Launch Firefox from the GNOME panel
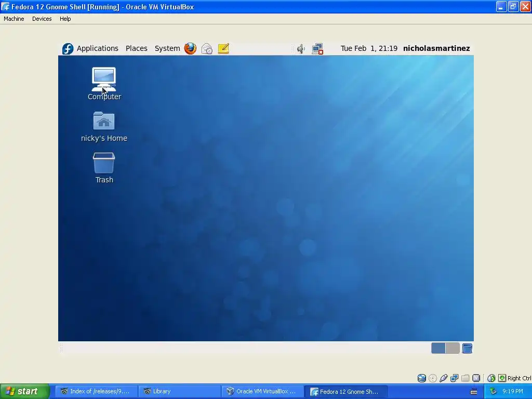The height and width of the screenshot is (399, 532). click(190, 48)
